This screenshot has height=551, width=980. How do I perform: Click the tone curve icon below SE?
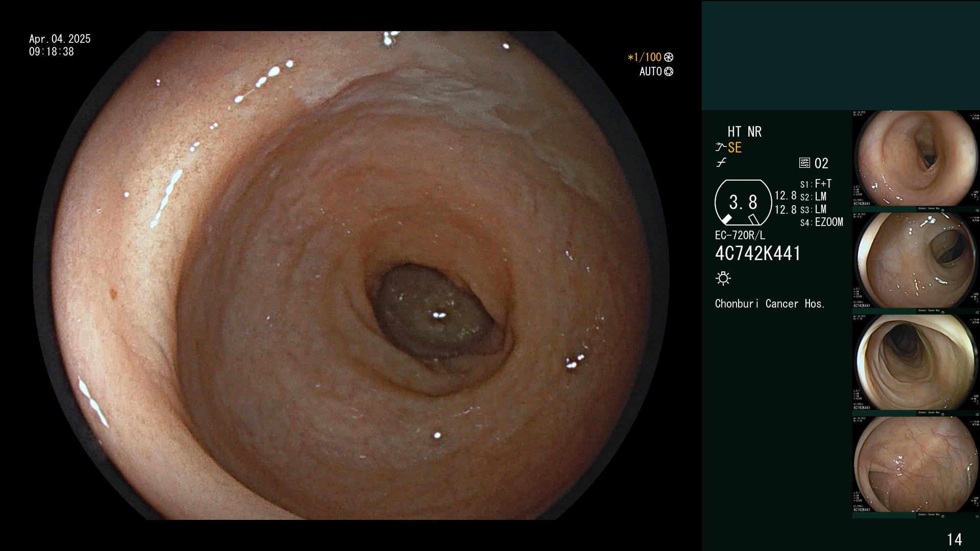point(721,163)
